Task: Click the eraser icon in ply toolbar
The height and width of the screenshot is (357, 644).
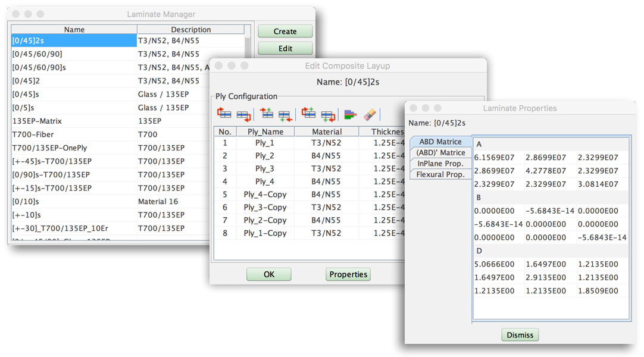Action: click(370, 114)
